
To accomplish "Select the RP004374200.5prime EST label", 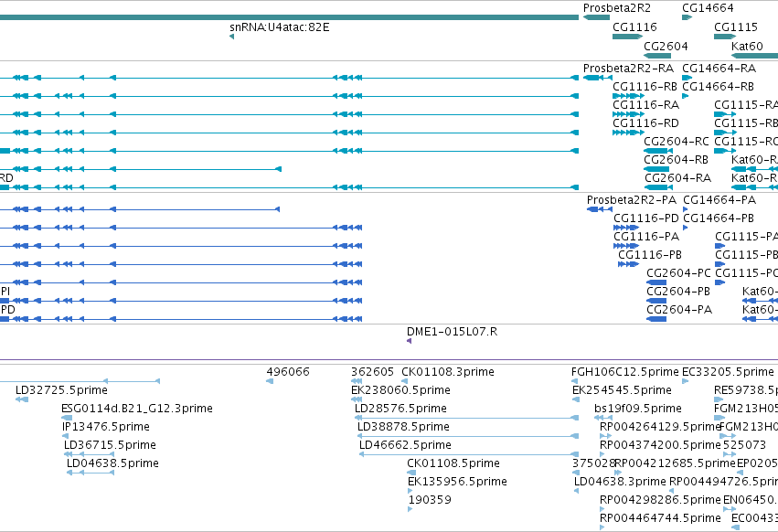I will (660, 445).
